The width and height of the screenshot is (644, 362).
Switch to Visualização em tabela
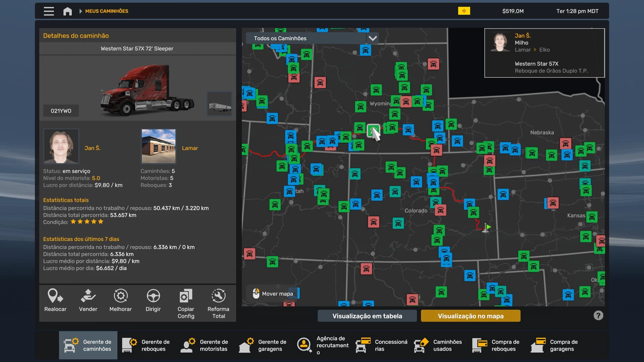(x=367, y=316)
